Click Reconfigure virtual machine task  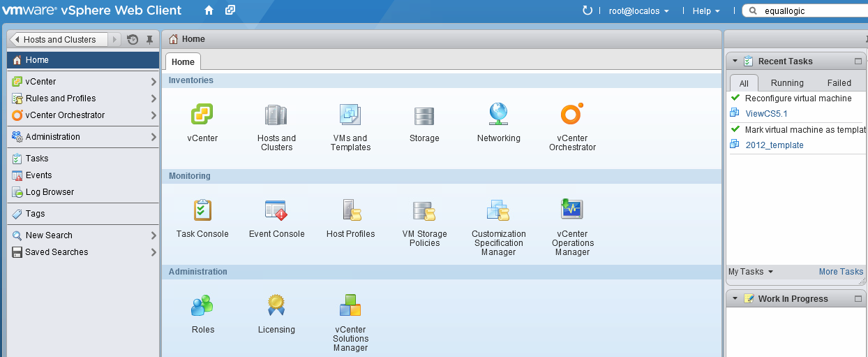pyautogui.click(x=798, y=99)
